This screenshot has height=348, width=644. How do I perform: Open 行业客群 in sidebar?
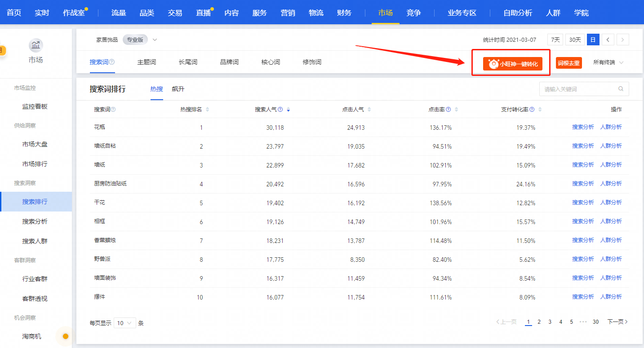(35, 279)
